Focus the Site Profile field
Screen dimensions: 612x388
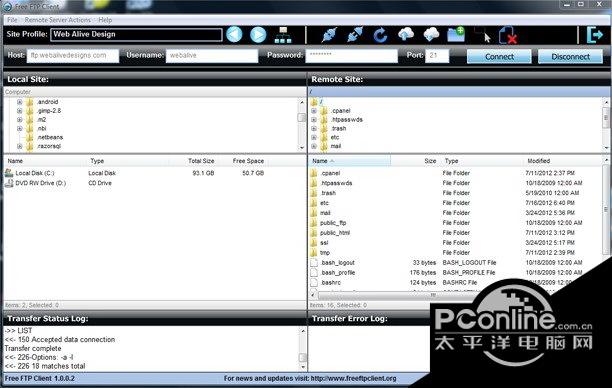point(136,34)
